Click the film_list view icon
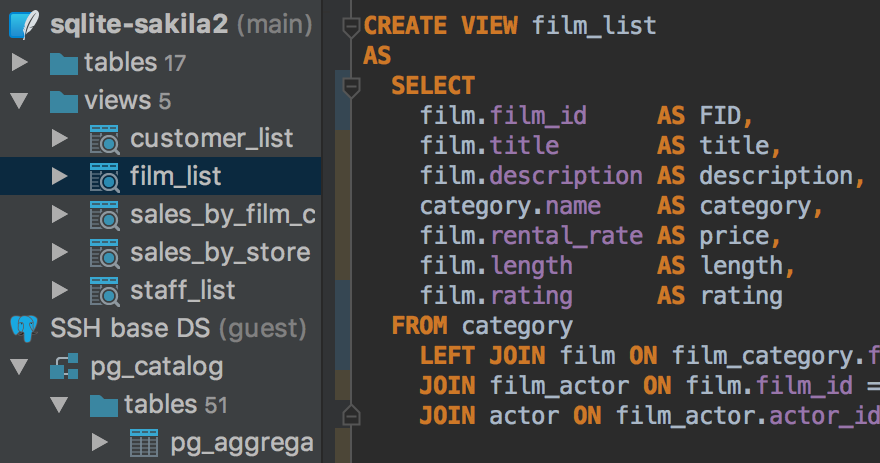This screenshot has height=463, width=880. pos(104,177)
